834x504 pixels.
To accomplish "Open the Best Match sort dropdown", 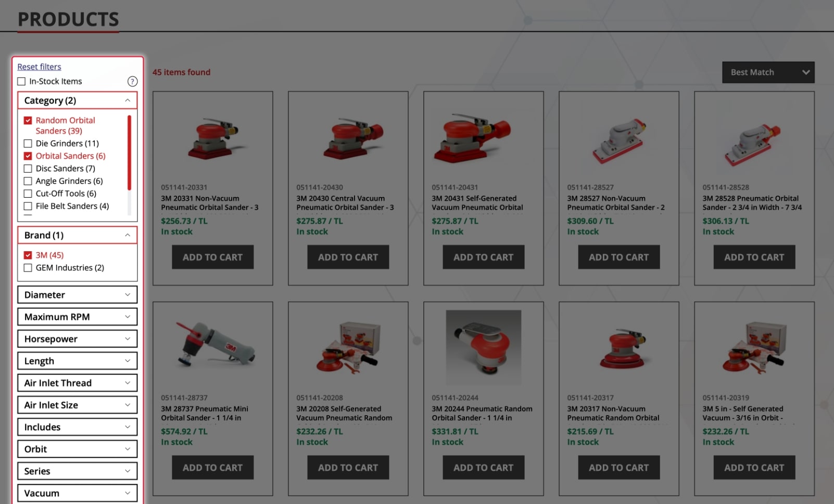I will tap(768, 72).
